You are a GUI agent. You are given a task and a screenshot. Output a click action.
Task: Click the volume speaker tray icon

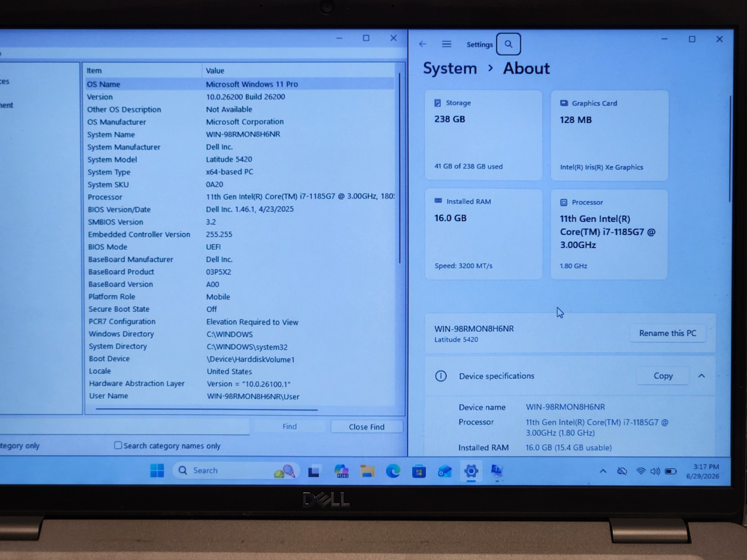pos(655,471)
